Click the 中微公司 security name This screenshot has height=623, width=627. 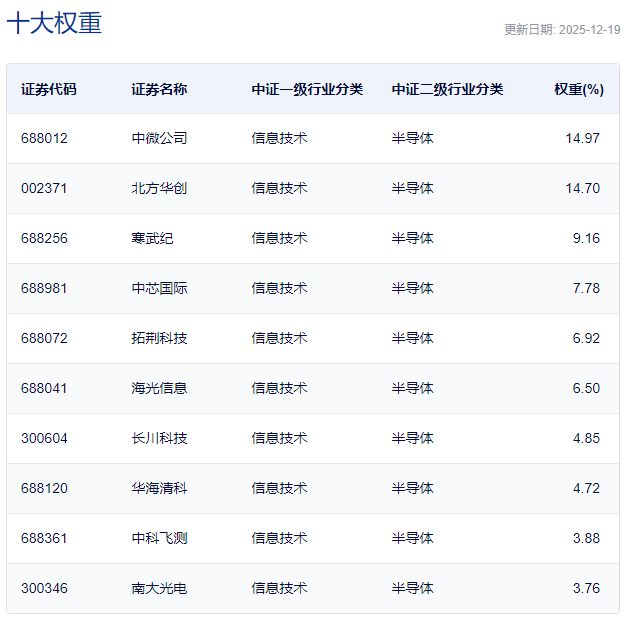click(x=159, y=138)
